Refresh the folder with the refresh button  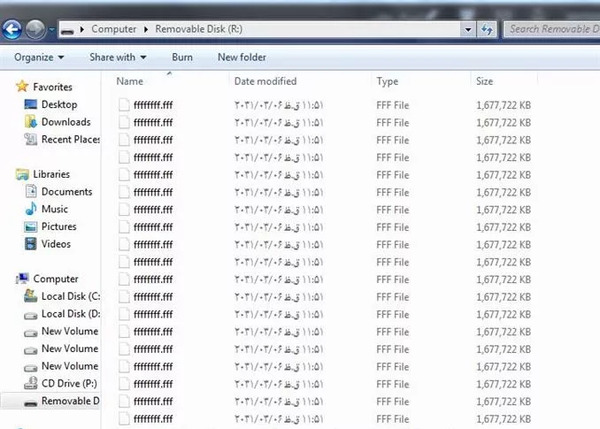(487, 29)
